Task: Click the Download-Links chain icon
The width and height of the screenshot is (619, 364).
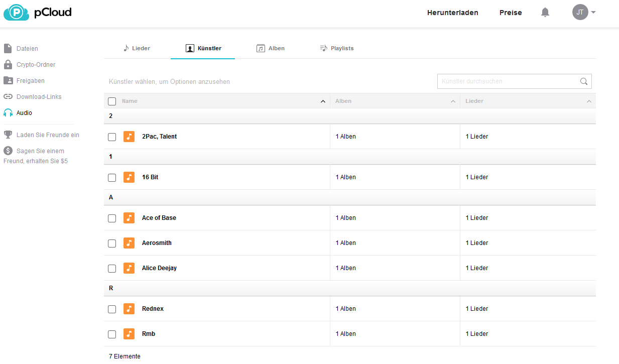Action: 8,97
